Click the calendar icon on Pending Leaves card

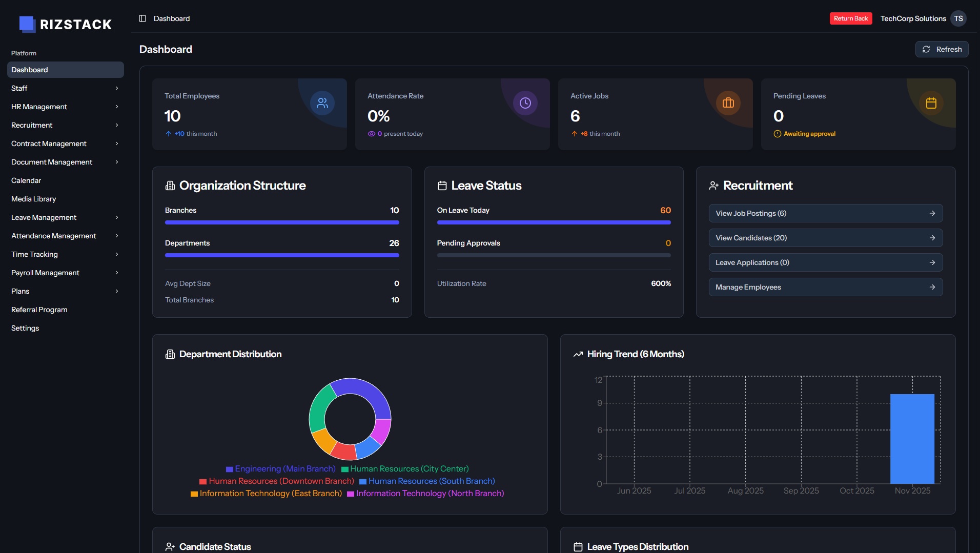(932, 103)
